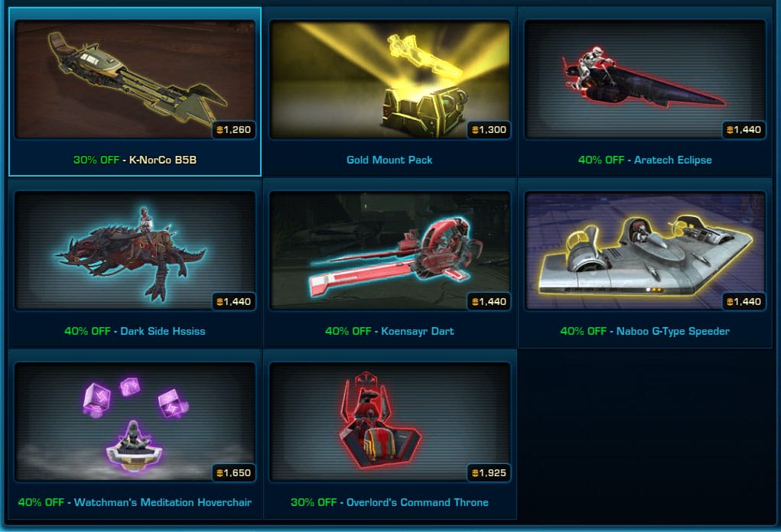Click the 1,925 cartel coin price tag

pyautogui.click(x=489, y=473)
